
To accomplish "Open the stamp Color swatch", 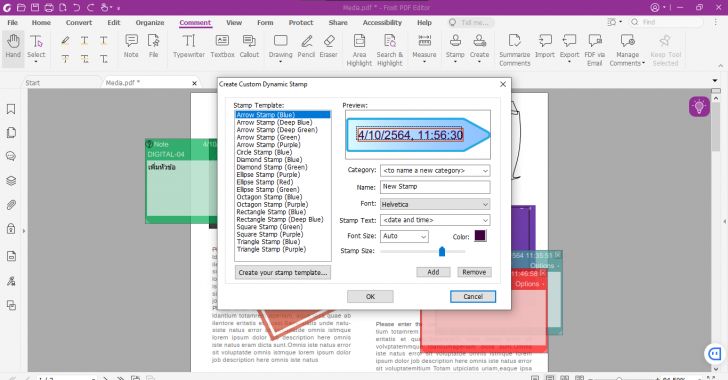I will (480, 236).
